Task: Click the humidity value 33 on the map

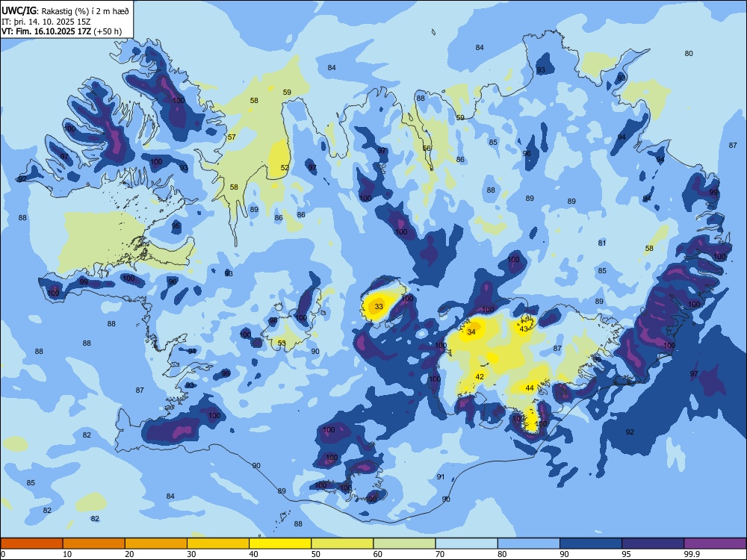Action: 379,306
